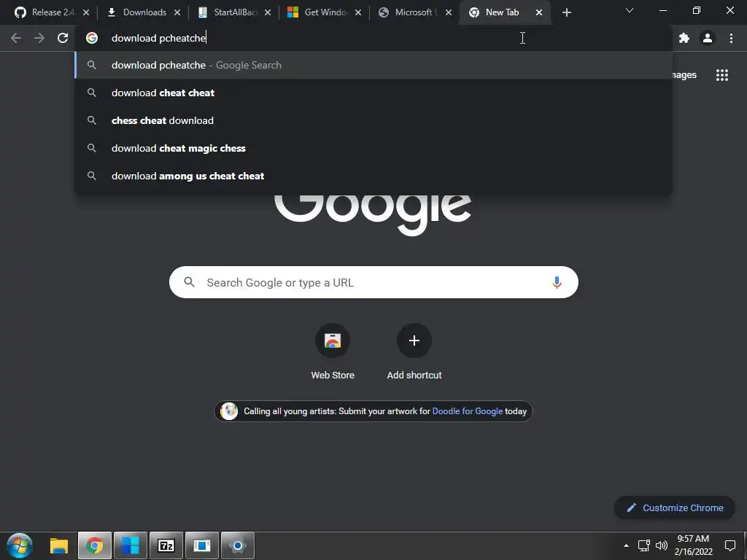The width and height of the screenshot is (747, 560).
Task: Open the clock showing 9:57 AM
Action: click(x=693, y=545)
